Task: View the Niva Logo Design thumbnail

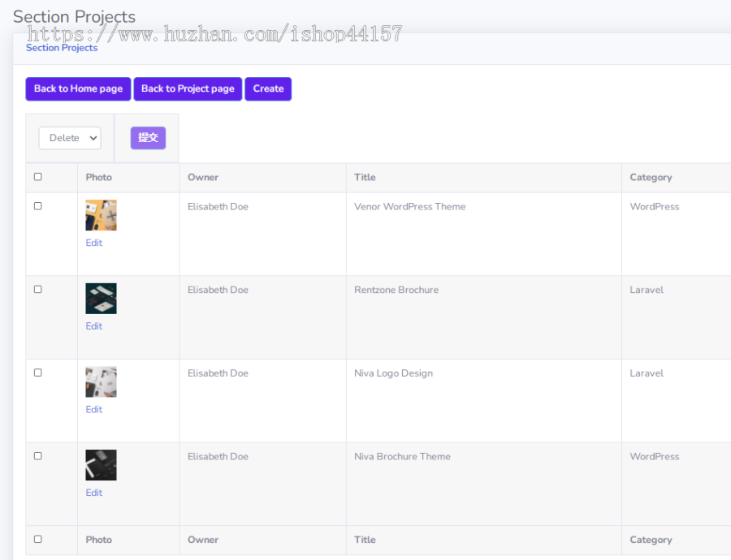Action: pos(102,382)
